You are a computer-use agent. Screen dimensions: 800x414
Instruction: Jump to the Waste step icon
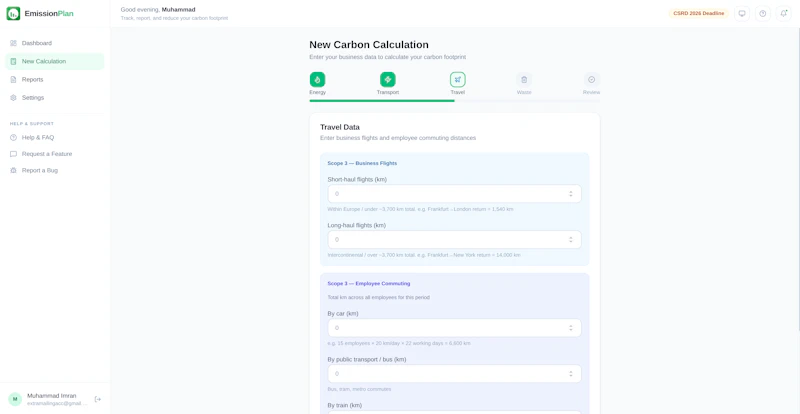click(x=524, y=80)
